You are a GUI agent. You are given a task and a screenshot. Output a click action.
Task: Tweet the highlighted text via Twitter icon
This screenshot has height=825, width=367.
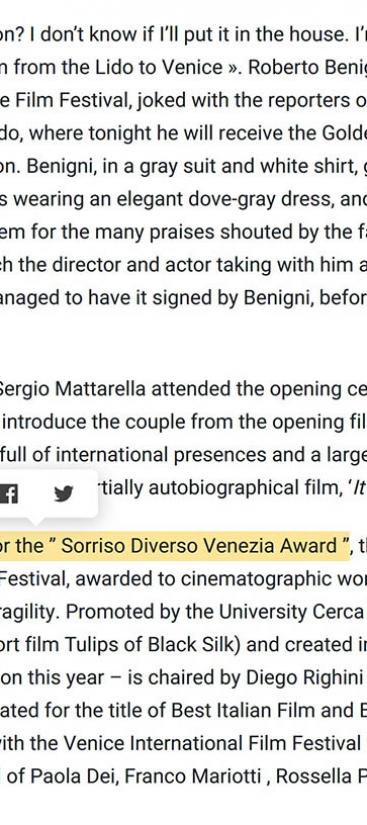coord(64,495)
